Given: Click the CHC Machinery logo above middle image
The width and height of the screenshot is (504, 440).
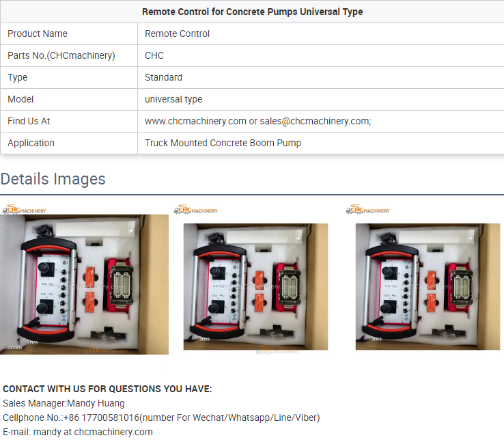Looking at the screenshot, I should click(x=196, y=209).
